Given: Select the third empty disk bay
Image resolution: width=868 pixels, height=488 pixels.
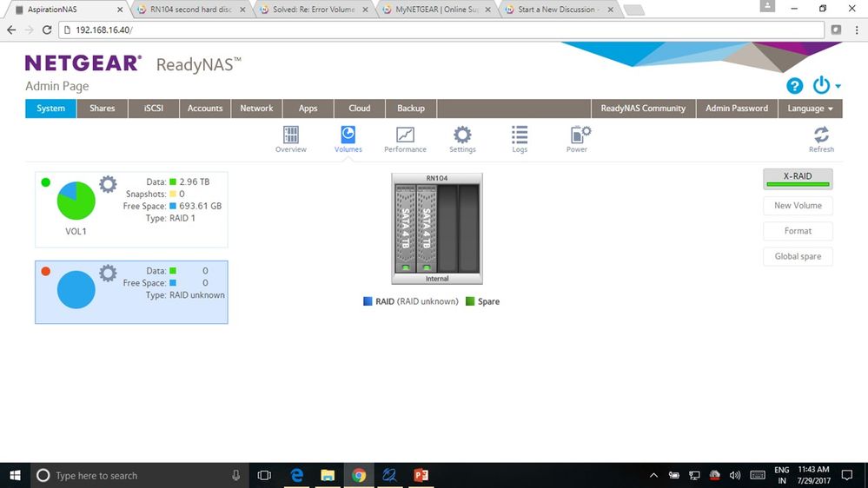Looking at the screenshot, I should click(x=447, y=228).
